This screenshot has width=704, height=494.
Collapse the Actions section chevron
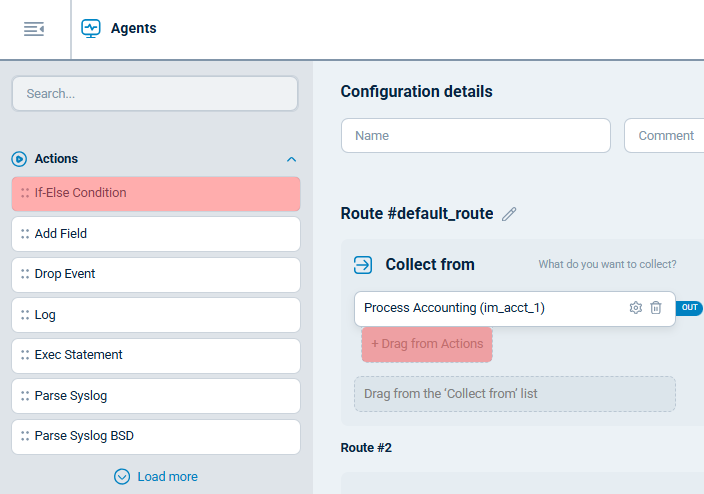[x=291, y=159]
